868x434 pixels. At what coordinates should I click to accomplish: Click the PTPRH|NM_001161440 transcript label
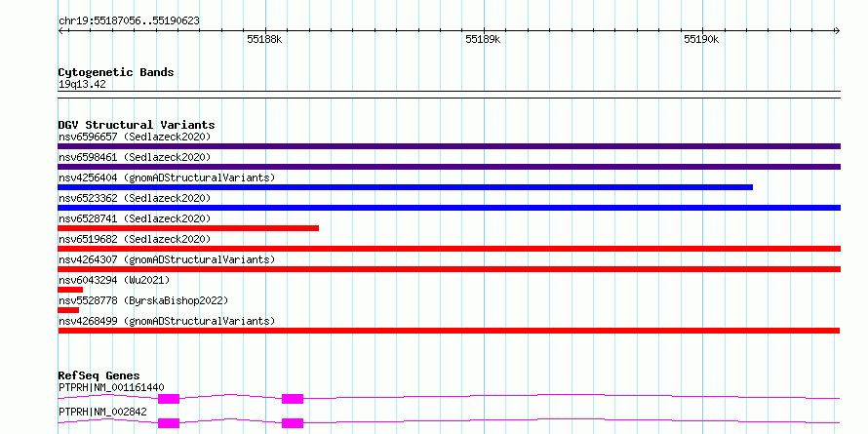pyautogui.click(x=111, y=387)
